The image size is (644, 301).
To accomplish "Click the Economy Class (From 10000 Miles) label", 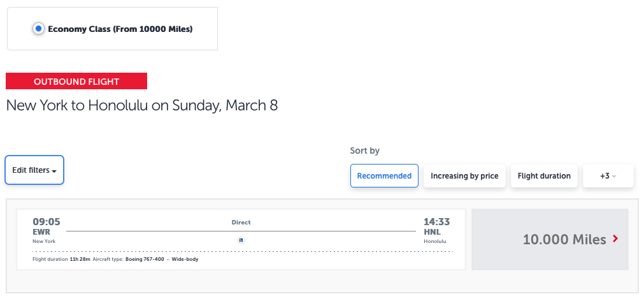I will click(x=120, y=29).
